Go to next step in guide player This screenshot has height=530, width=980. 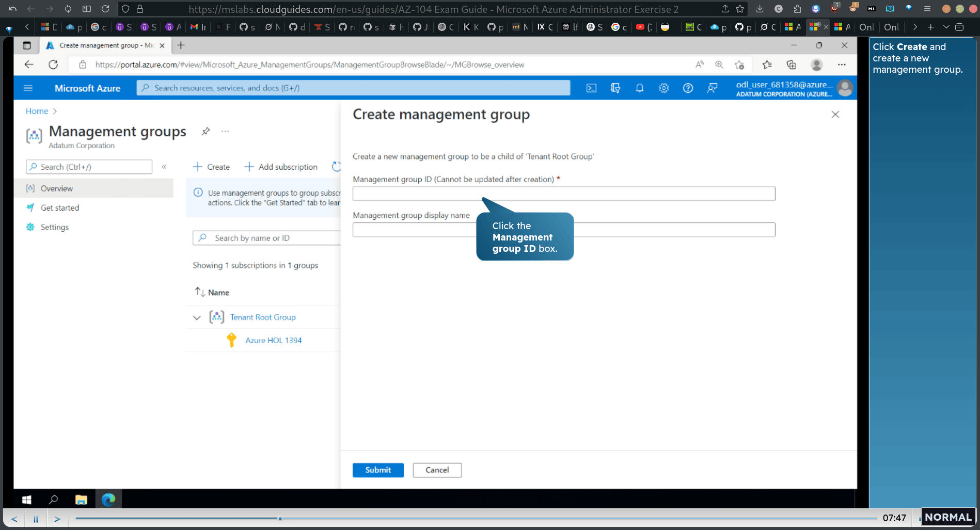click(57, 519)
